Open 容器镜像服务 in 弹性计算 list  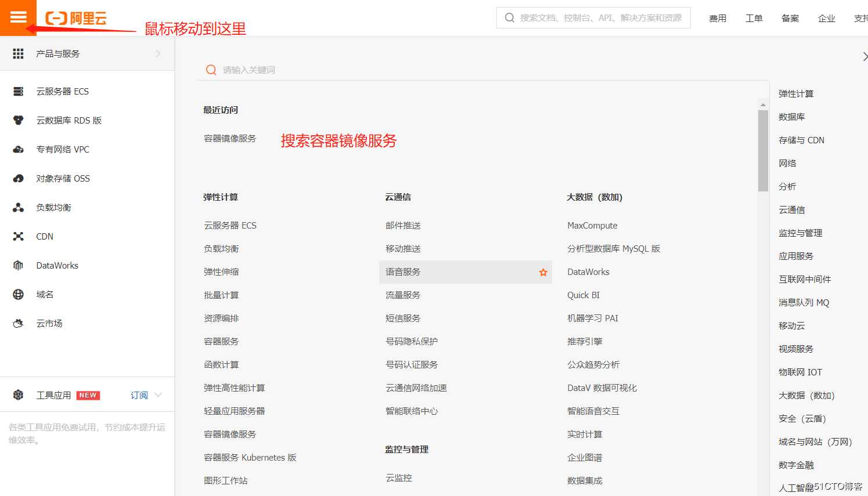point(230,434)
